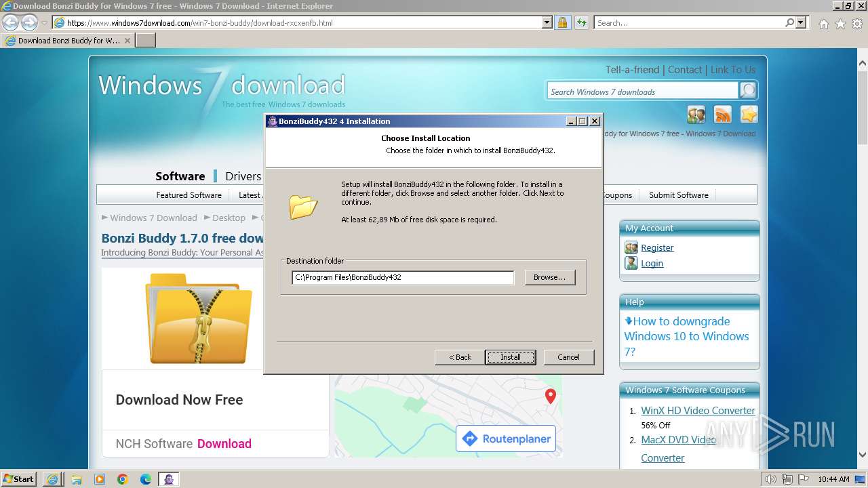This screenshot has width=868, height=488.
Task: Click the page vertical scrollbar down arrow
Action: 862,455
